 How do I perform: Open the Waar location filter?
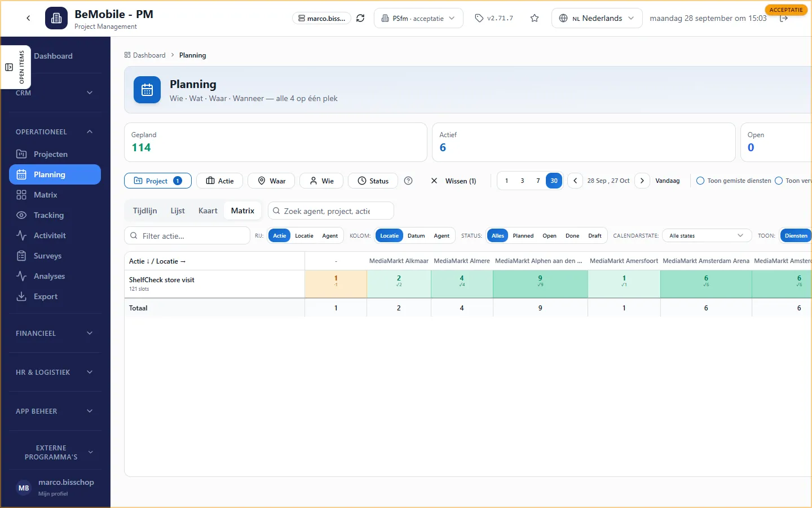(x=271, y=181)
